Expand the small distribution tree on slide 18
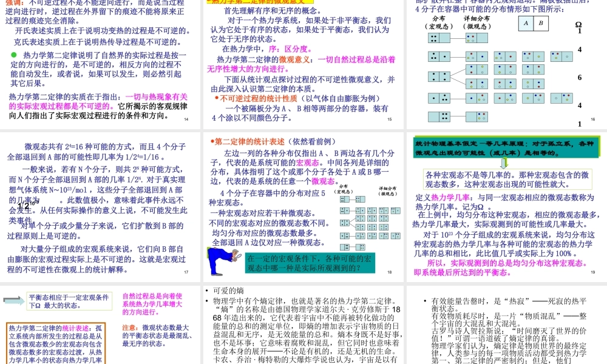This screenshot has width=607, height=364. [370, 221]
